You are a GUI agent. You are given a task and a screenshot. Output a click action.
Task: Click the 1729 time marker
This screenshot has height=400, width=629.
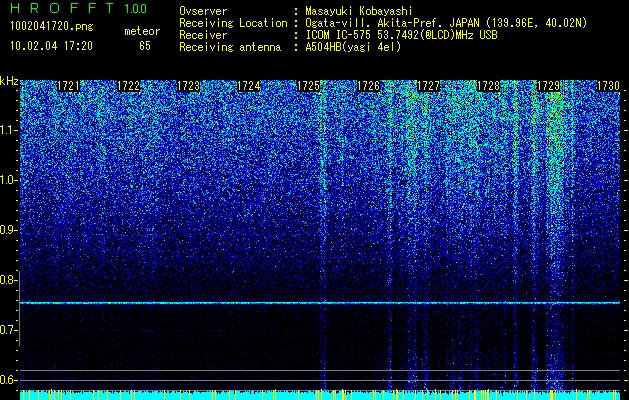click(548, 86)
